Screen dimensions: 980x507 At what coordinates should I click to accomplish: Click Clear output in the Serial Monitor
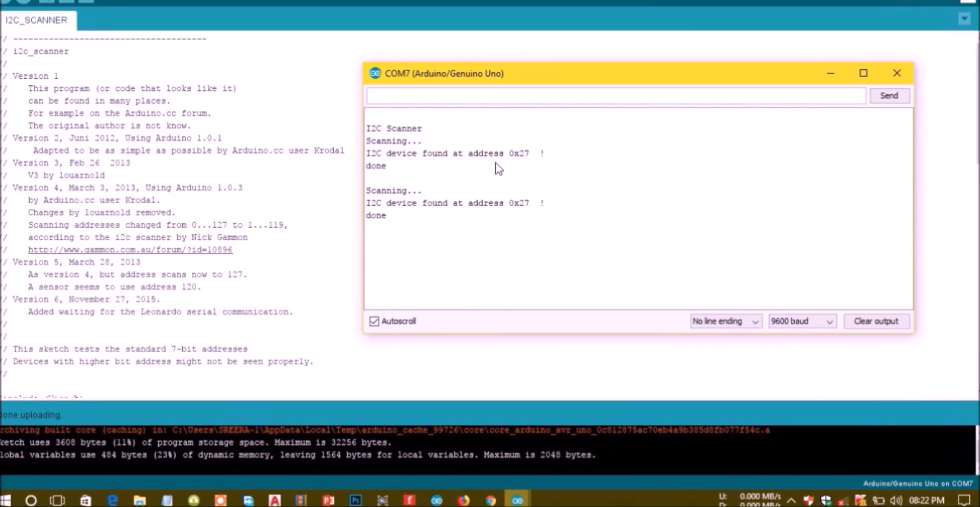click(x=876, y=321)
